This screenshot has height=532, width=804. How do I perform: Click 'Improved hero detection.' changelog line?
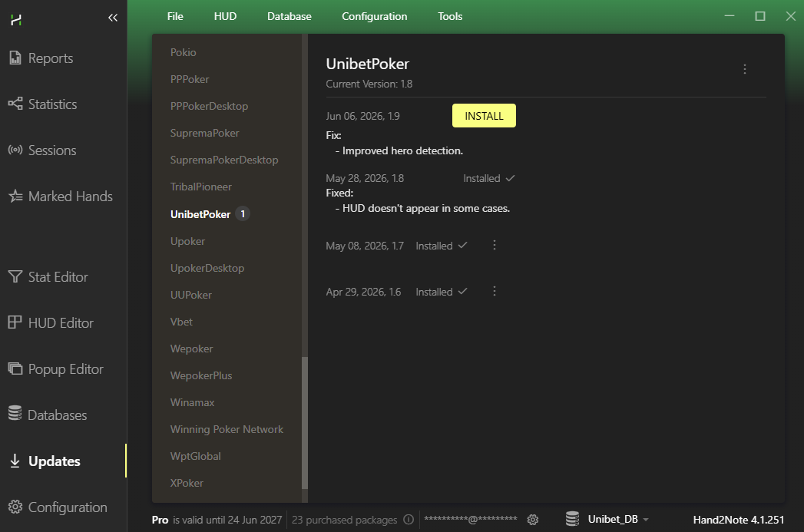pyautogui.click(x=402, y=150)
